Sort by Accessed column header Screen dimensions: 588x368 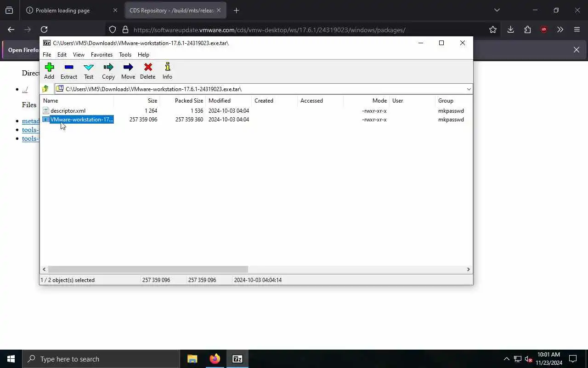(x=321, y=100)
